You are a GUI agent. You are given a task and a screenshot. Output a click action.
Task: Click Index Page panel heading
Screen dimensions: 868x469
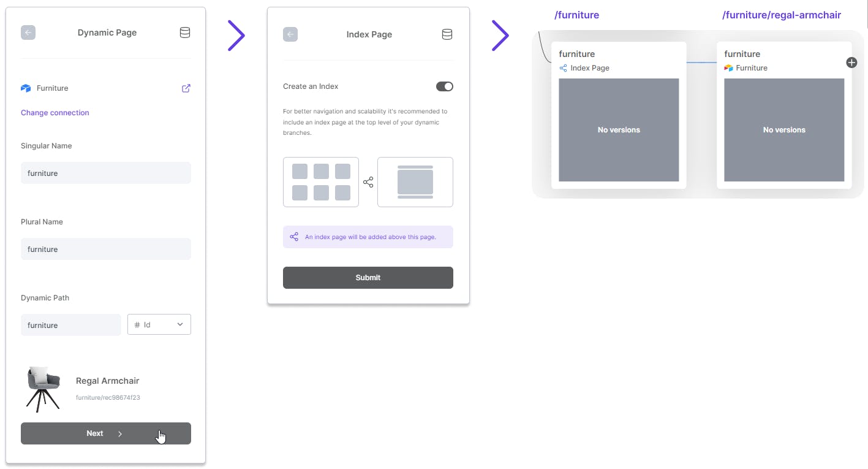369,34
